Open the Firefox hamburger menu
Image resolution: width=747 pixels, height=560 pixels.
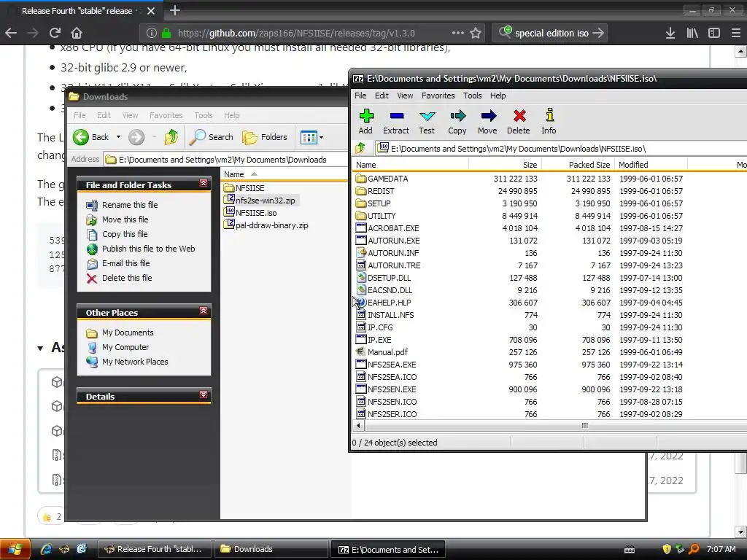pyautogui.click(x=735, y=33)
